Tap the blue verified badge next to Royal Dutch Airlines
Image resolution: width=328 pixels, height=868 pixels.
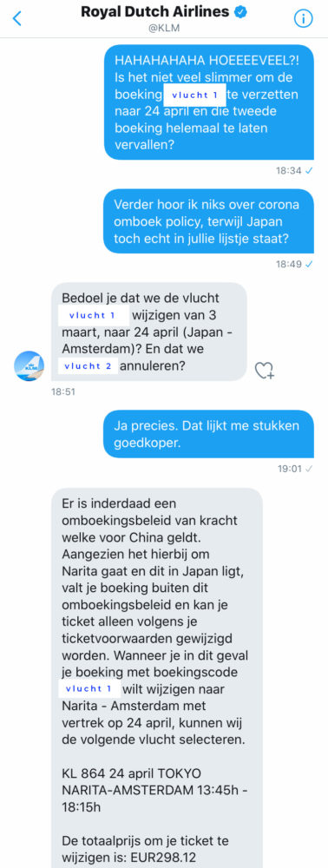tap(239, 11)
